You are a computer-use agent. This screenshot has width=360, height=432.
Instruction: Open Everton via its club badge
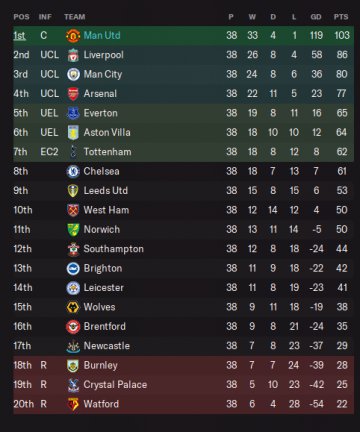click(73, 113)
